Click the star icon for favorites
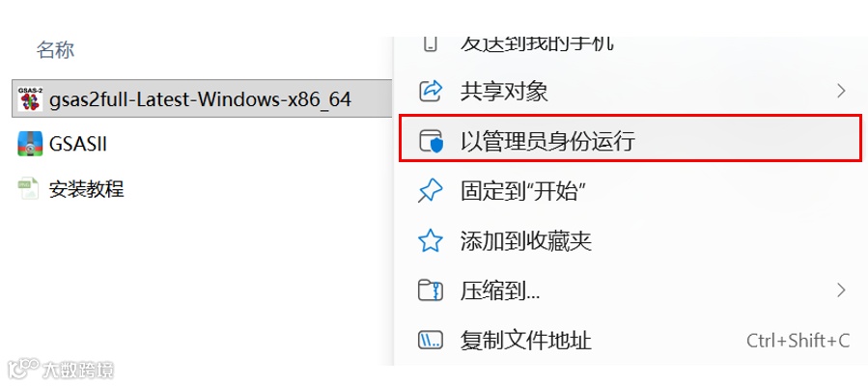The image size is (868, 386). [430, 240]
